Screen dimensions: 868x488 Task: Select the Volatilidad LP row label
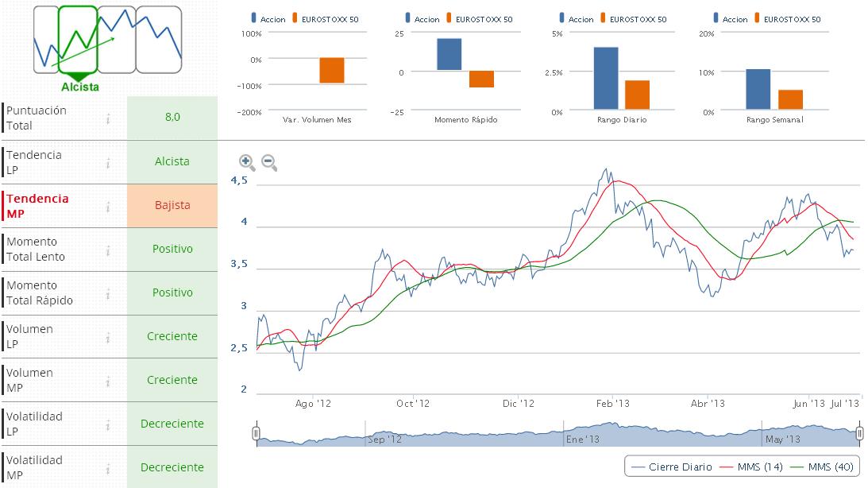34,424
